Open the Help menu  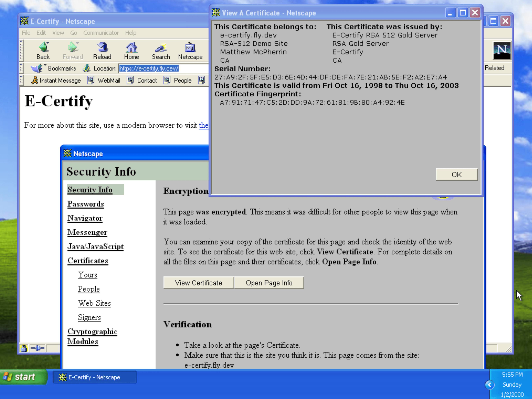[131, 33]
